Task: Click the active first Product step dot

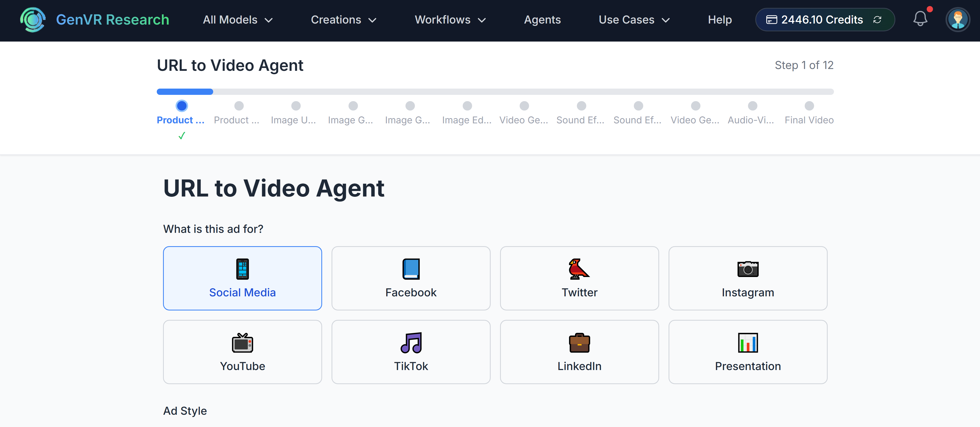Action: coord(182,106)
